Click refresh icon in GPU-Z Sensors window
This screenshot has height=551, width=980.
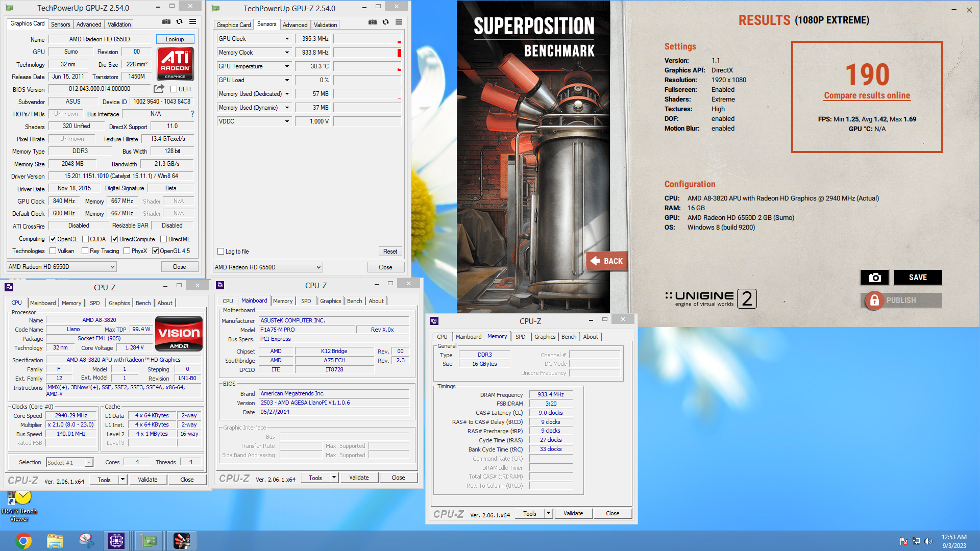click(385, 22)
